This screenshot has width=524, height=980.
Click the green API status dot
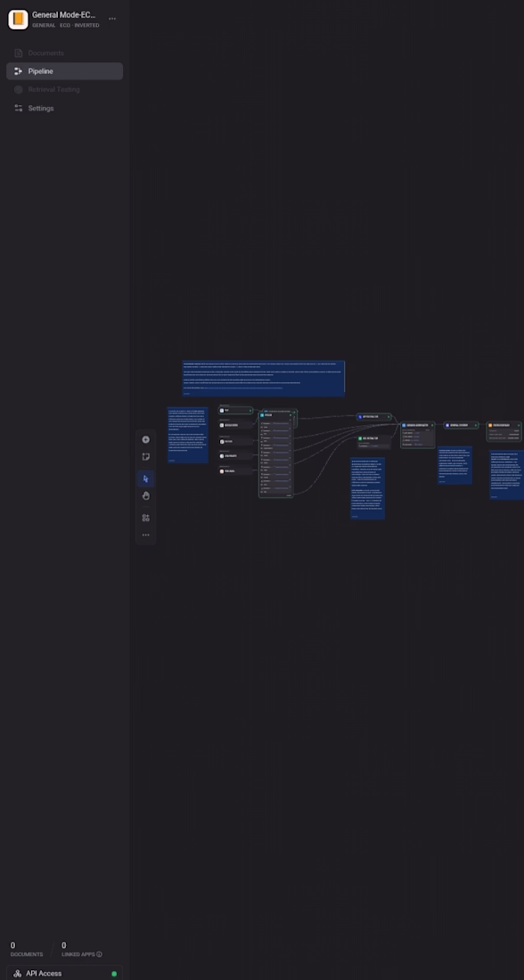click(x=114, y=974)
